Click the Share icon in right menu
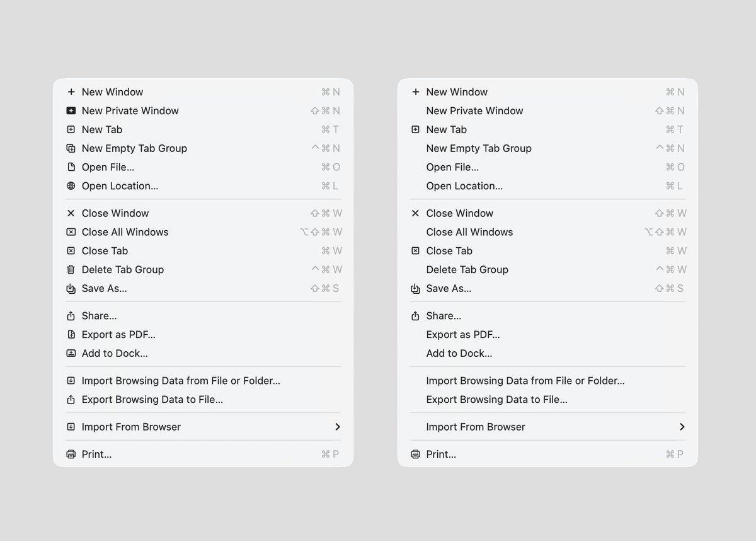Image resolution: width=756 pixels, height=541 pixels. click(415, 316)
